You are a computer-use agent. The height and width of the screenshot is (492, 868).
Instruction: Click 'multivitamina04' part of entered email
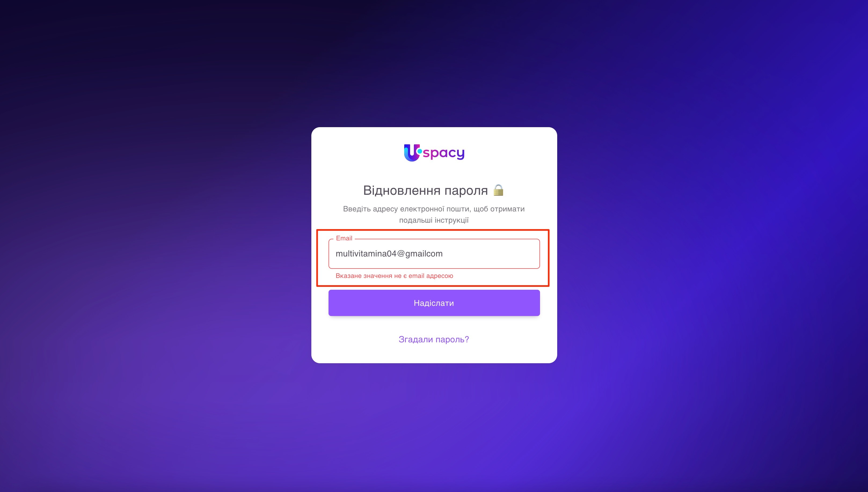pyautogui.click(x=366, y=254)
